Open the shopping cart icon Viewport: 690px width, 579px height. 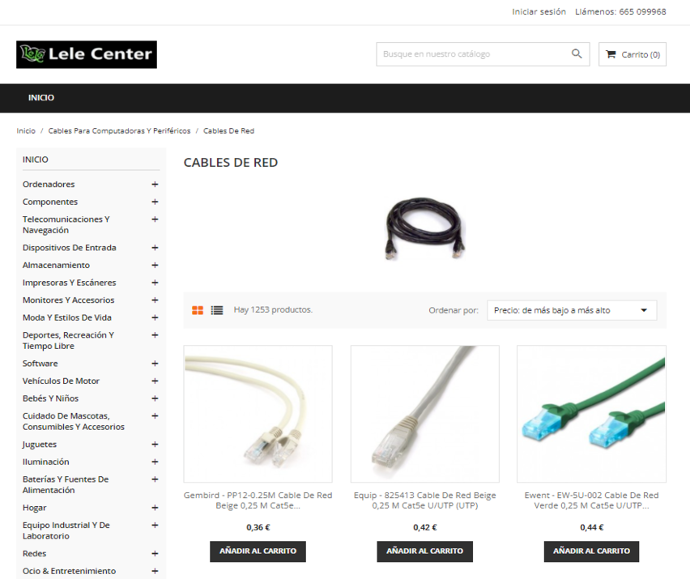pyautogui.click(x=611, y=54)
